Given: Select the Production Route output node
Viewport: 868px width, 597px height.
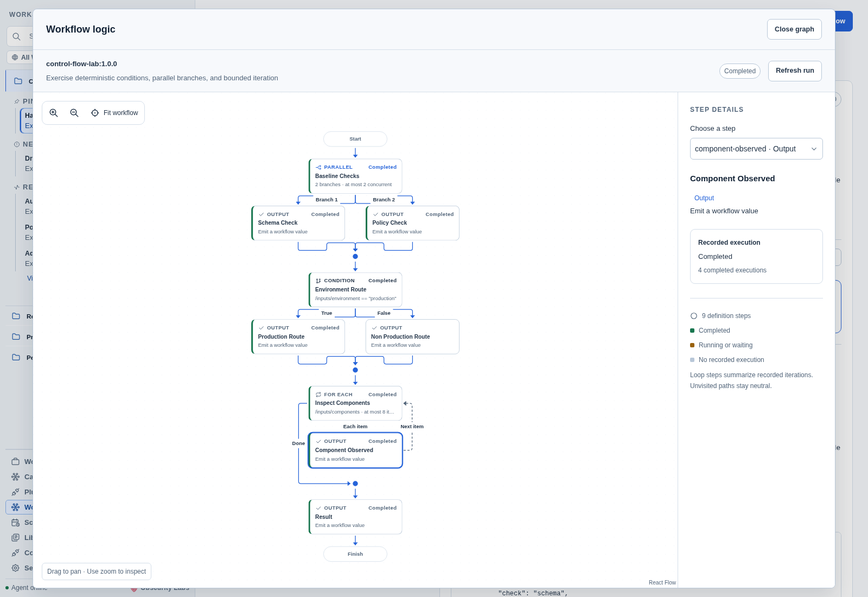Looking at the screenshot, I should (298, 336).
